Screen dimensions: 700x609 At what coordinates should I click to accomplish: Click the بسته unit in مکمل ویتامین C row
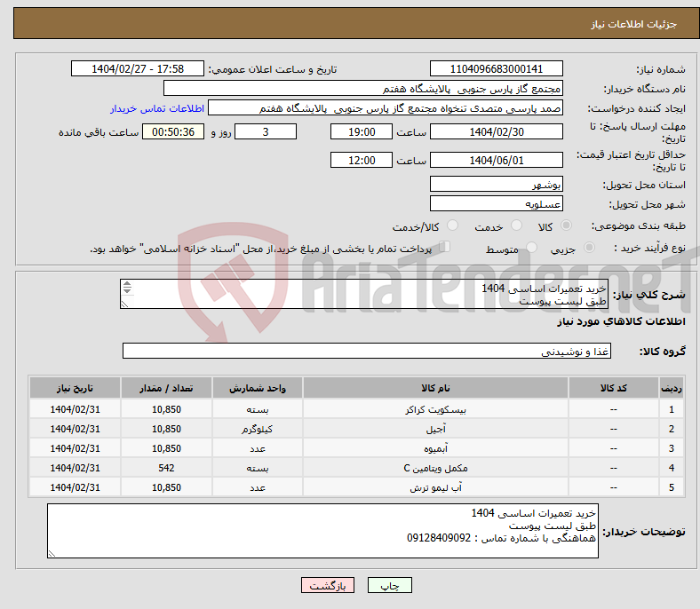[257, 468]
